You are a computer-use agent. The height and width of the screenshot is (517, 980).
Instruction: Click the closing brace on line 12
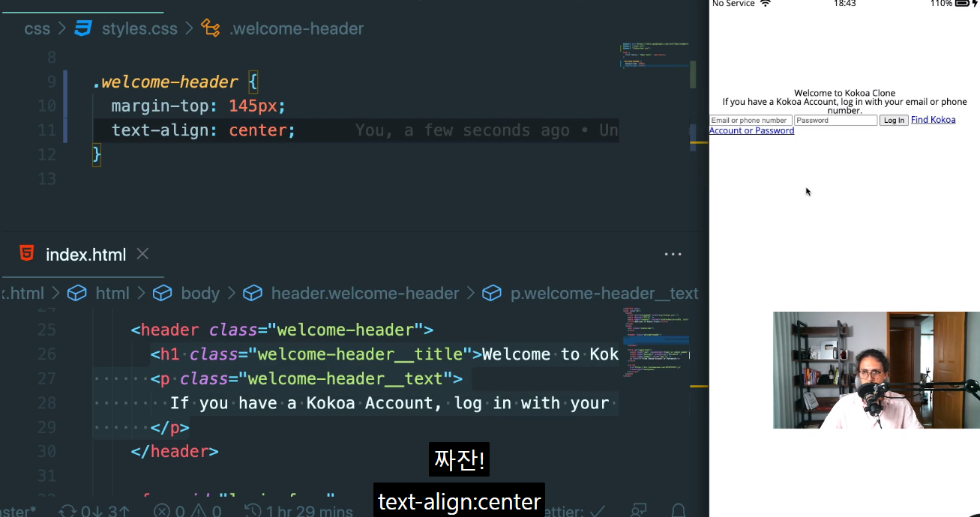97,154
